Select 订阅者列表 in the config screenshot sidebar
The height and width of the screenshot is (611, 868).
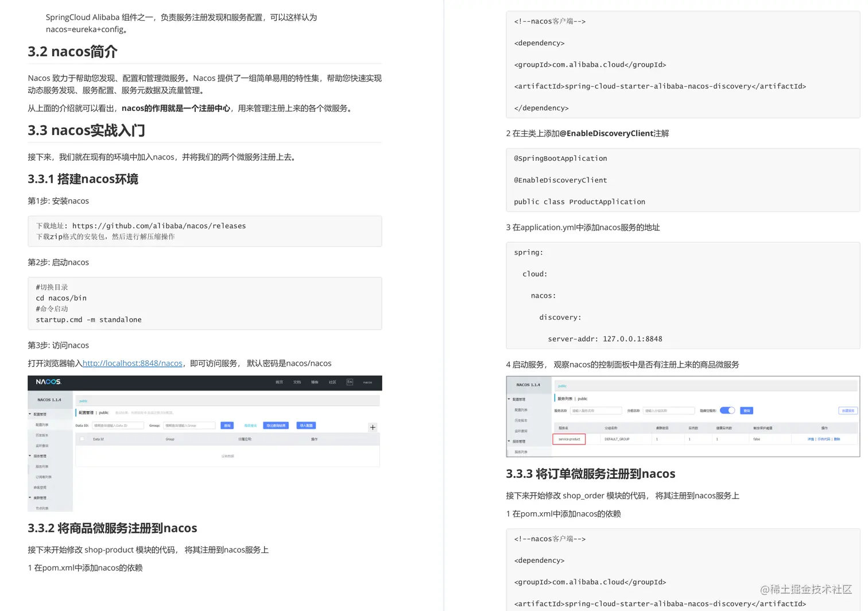pyautogui.click(x=44, y=477)
